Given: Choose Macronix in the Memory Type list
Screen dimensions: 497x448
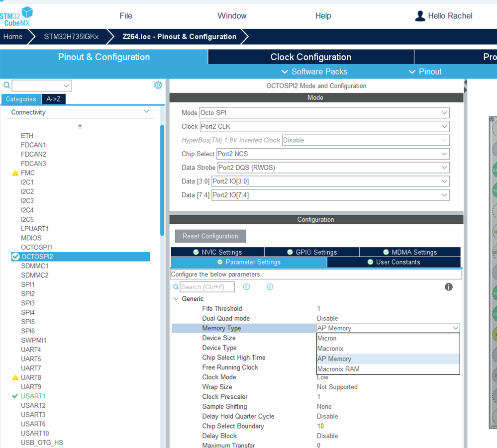Looking at the screenshot, I should tap(388, 349).
